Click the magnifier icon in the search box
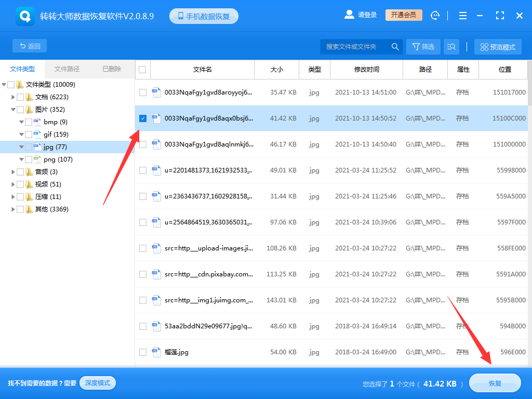 [x=395, y=46]
